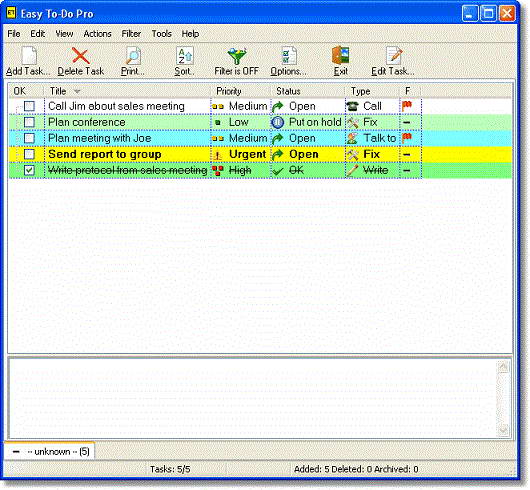Select the struck-through Write protocol task title
Screen dimensions: 530x490
click(x=127, y=170)
